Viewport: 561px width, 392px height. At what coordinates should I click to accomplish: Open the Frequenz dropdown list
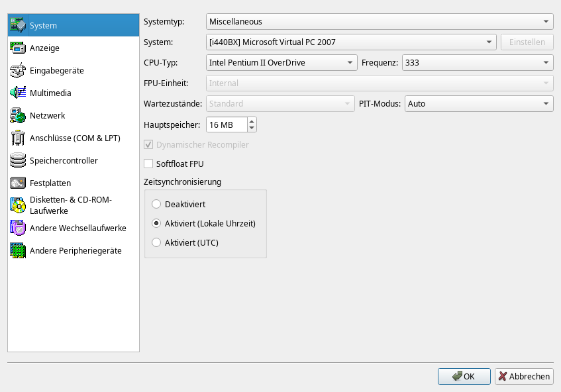[477, 63]
